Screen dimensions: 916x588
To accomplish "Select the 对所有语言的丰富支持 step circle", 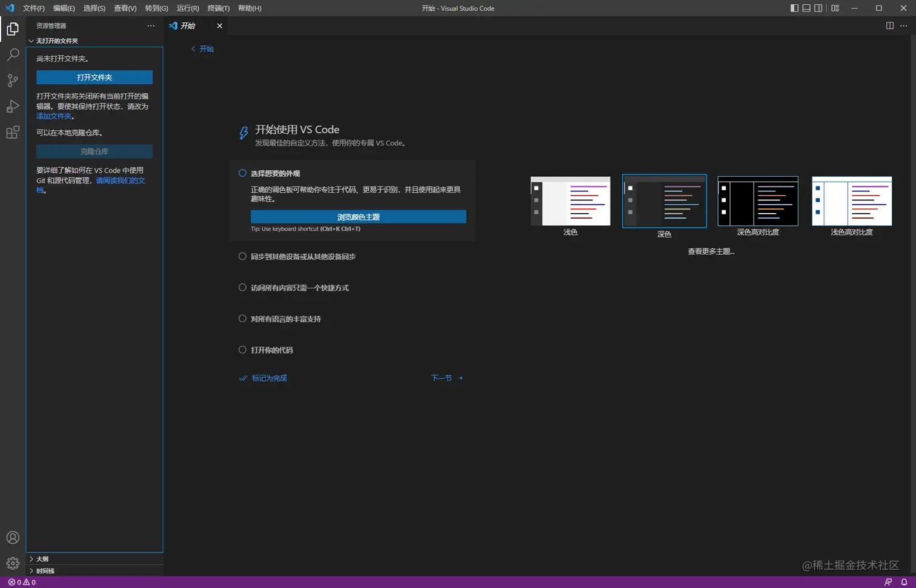I will pos(242,319).
